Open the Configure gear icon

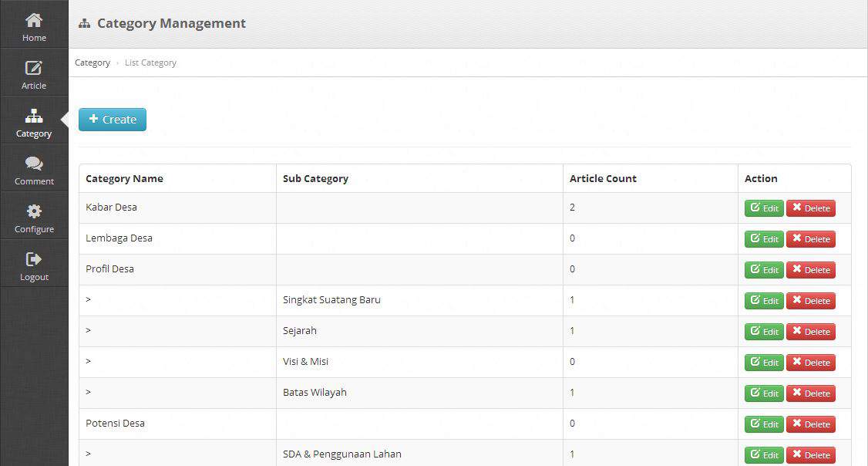tap(34, 211)
